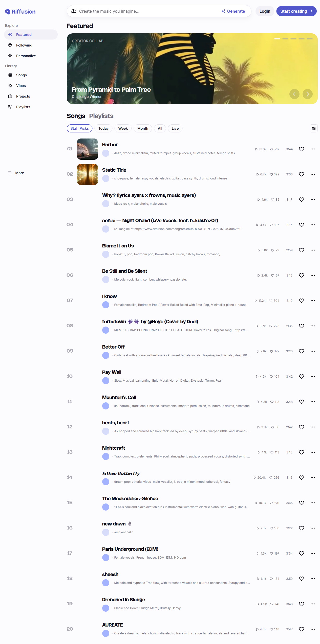
Task: Click the Login button
Action: (x=265, y=11)
